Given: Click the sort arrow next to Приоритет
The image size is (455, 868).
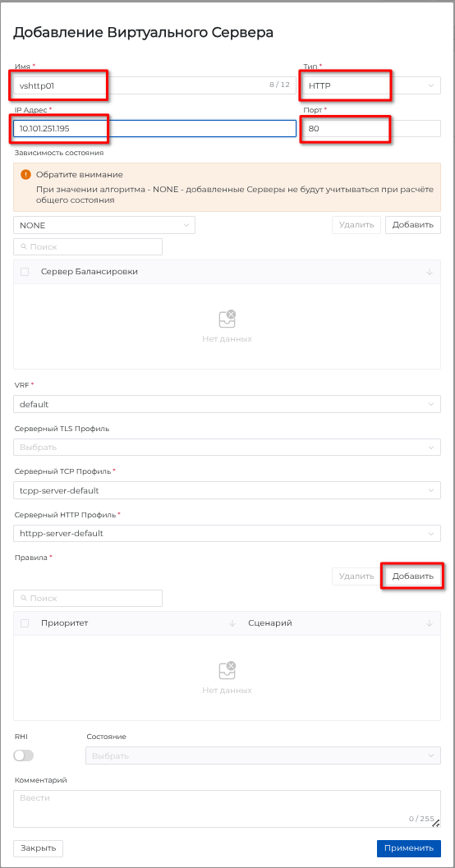Looking at the screenshot, I should point(232,623).
